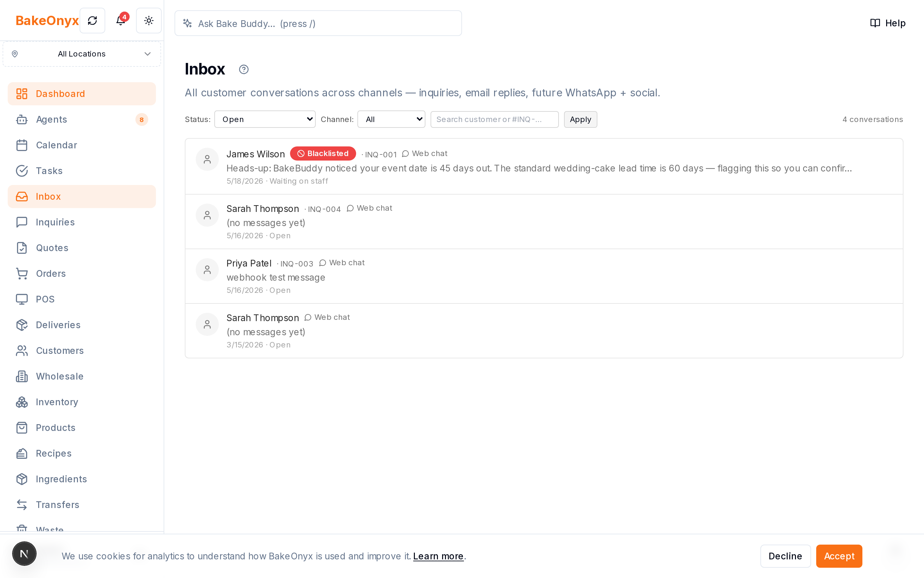Open Agents in sidebar
This screenshot has width=924, height=578.
pyautogui.click(x=82, y=119)
